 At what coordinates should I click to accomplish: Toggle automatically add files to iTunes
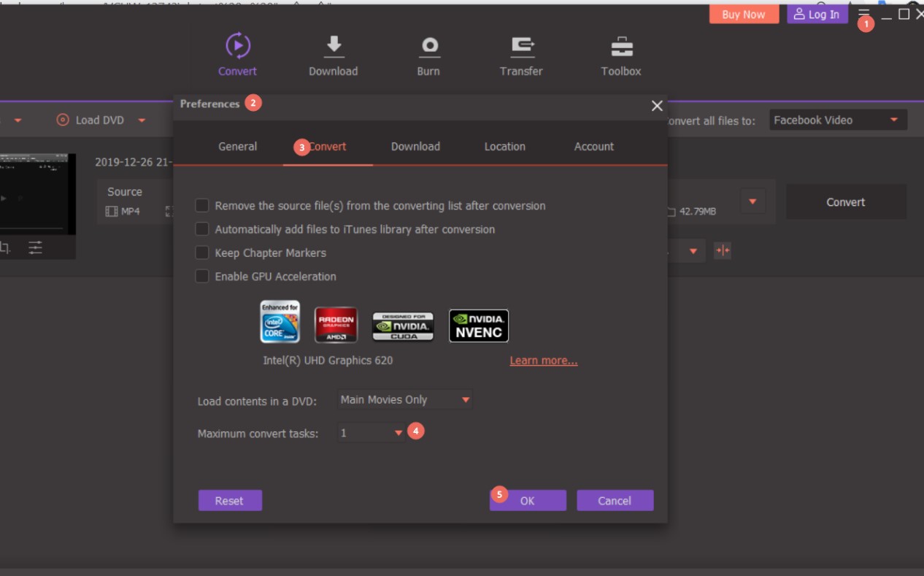coord(202,229)
